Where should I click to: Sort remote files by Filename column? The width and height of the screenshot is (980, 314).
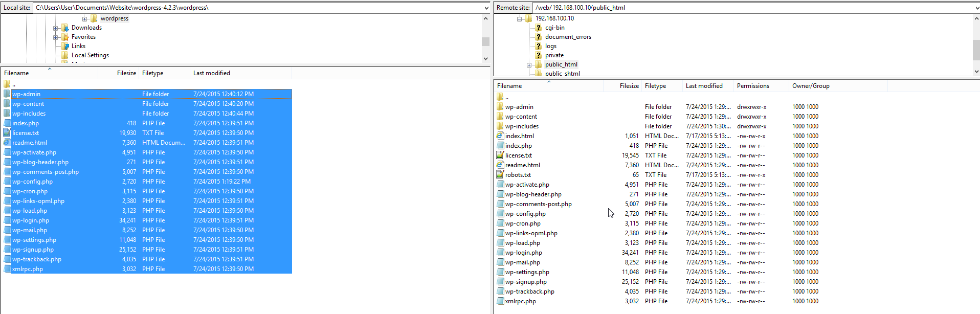click(x=549, y=86)
